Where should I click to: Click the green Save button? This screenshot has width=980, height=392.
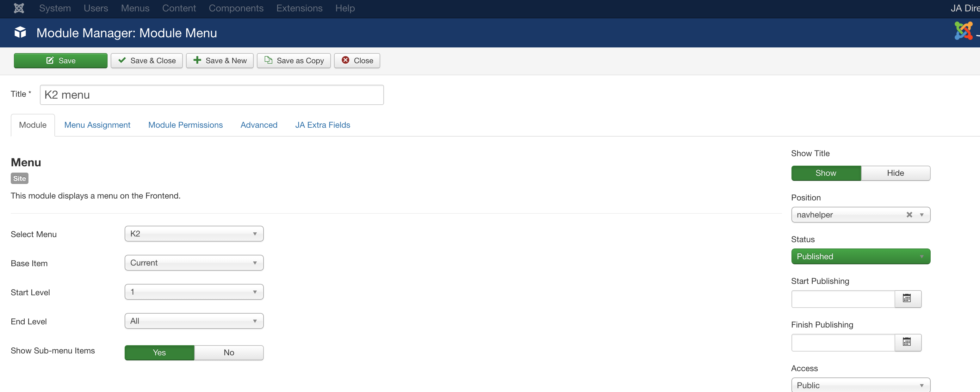(x=60, y=60)
